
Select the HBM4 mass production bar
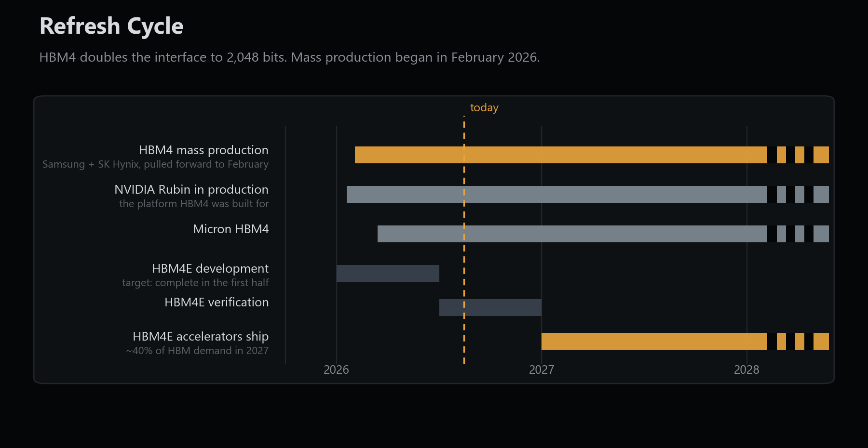pos(592,155)
